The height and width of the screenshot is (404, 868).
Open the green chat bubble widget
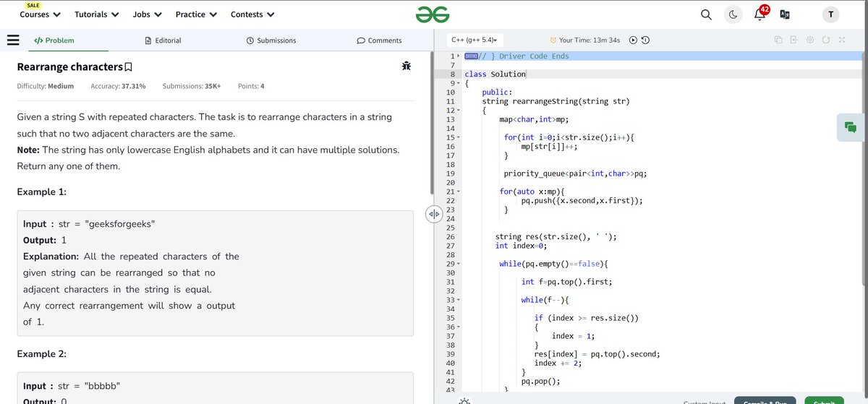pos(851,128)
